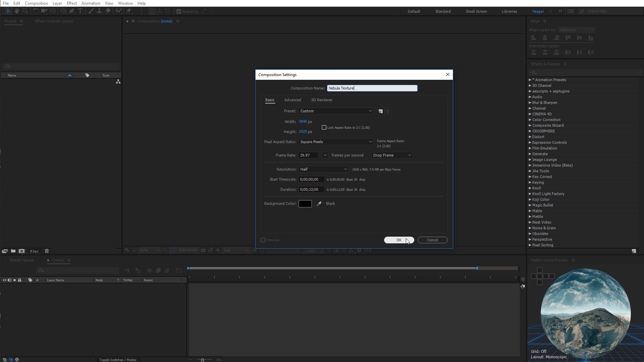Switch to the Advanced tab
This screenshot has width=644, height=362.
[x=292, y=100]
